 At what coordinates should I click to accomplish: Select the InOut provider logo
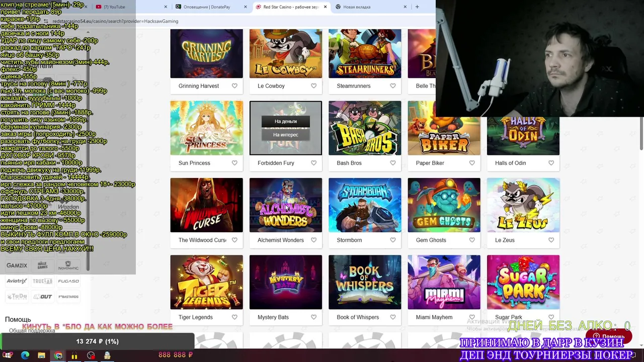(42, 297)
